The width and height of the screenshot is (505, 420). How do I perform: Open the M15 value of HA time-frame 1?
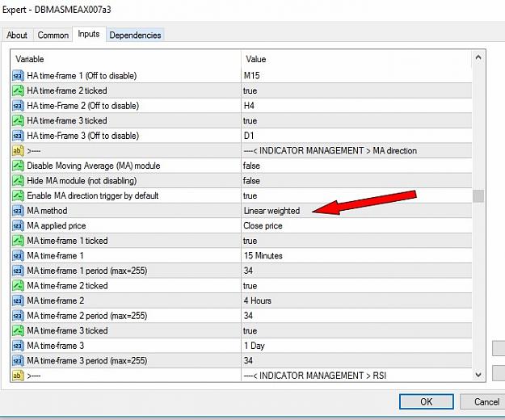pyautogui.click(x=251, y=76)
